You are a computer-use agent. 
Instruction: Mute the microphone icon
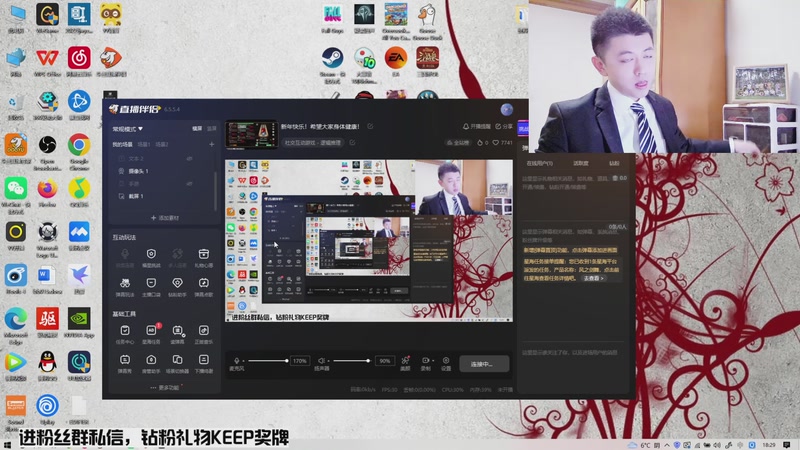[236, 361]
